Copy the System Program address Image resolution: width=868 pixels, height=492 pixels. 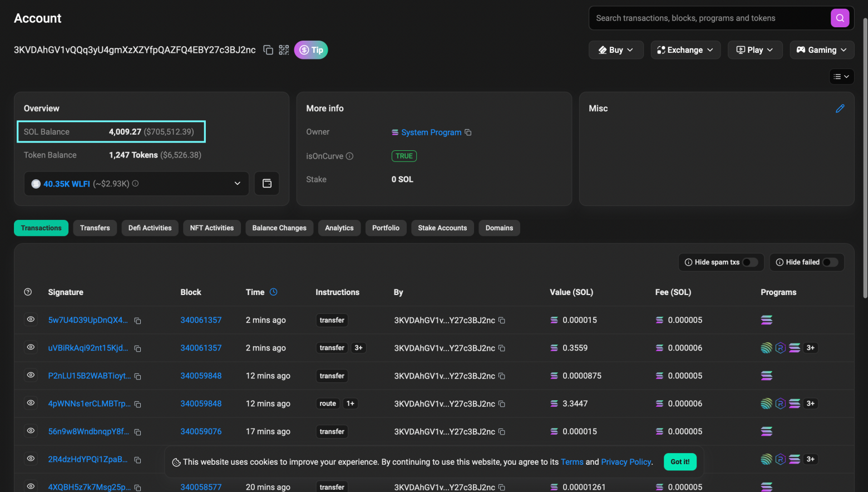click(x=467, y=132)
